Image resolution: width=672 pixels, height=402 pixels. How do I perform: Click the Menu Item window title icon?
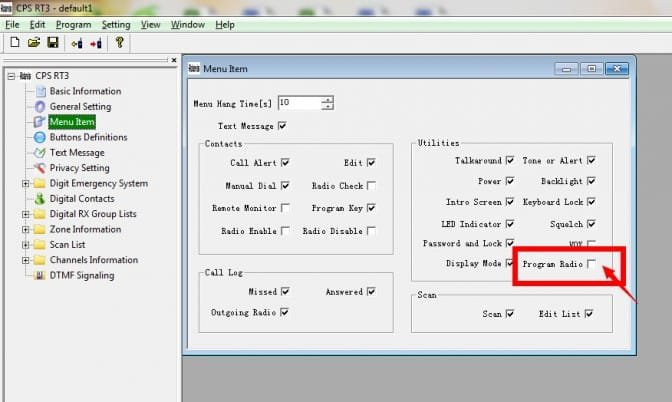(x=194, y=68)
